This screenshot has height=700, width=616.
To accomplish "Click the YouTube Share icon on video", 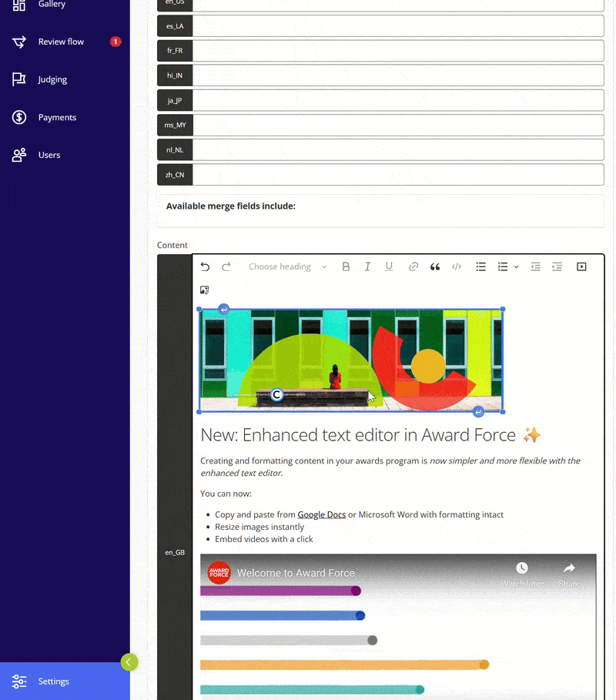I will (x=570, y=573).
